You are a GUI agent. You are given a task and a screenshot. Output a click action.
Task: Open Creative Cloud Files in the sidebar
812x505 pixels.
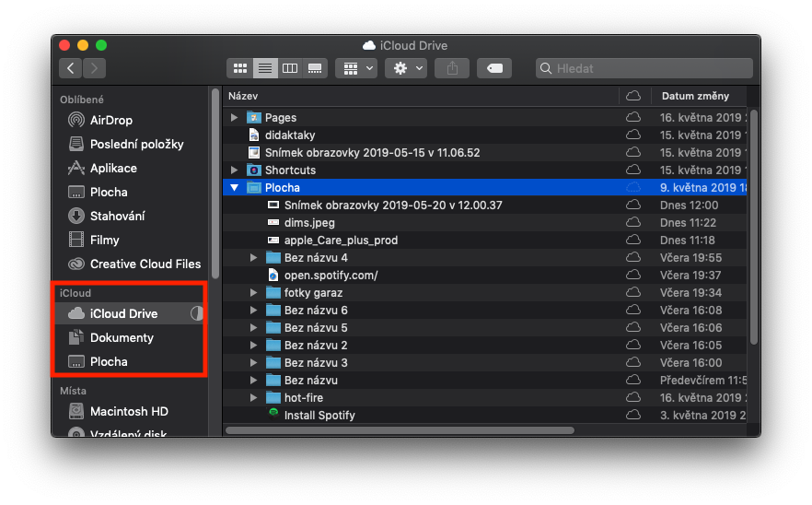[x=134, y=264]
